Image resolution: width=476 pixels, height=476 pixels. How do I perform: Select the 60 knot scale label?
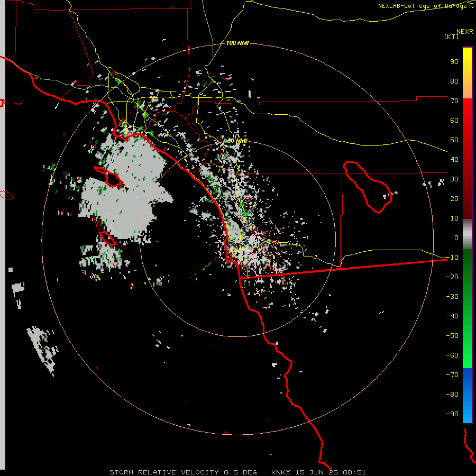click(454, 120)
